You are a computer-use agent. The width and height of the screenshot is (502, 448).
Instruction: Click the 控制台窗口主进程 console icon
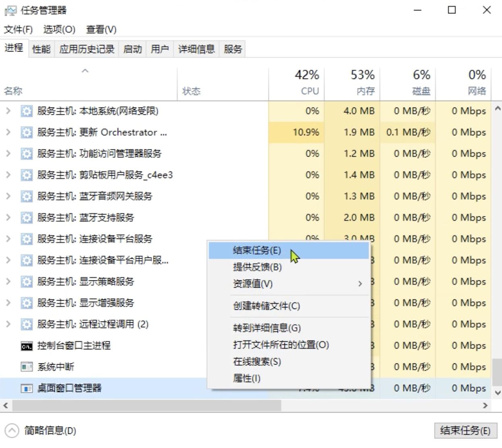(x=27, y=345)
